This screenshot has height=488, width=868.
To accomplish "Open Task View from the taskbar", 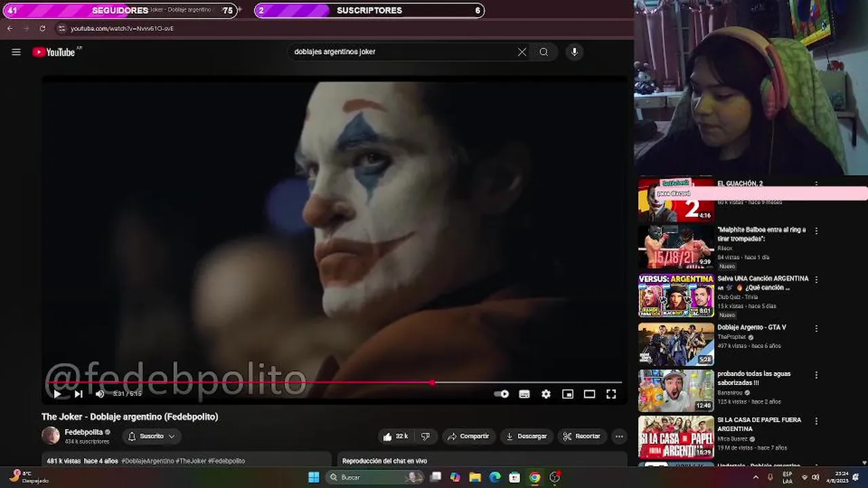I will point(436,477).
